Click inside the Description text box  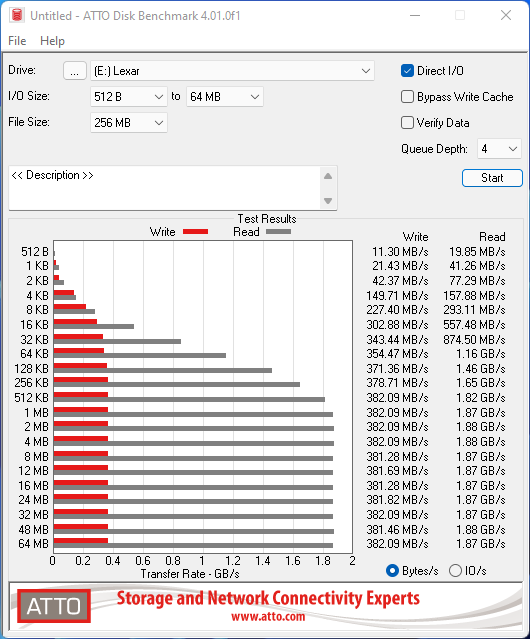(165, 188)
